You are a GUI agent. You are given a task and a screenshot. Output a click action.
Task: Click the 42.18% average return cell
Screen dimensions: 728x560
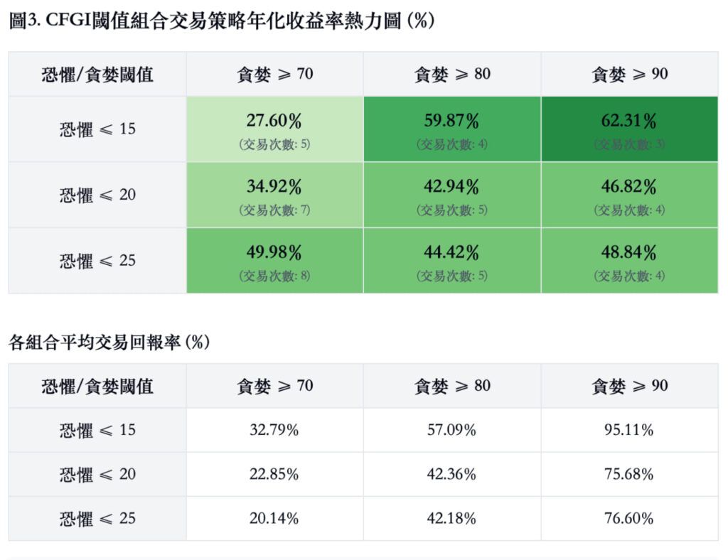[451, 518]
